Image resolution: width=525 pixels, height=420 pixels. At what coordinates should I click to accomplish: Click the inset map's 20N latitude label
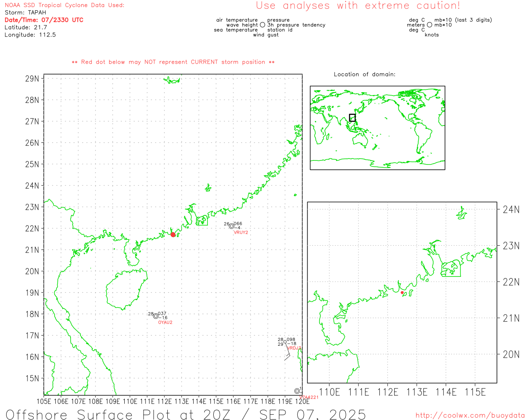(511, 354)
